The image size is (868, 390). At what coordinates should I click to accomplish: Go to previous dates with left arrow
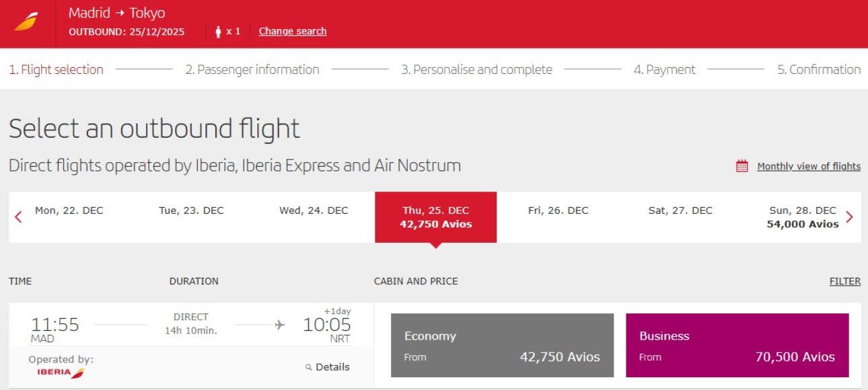(18, 217)
